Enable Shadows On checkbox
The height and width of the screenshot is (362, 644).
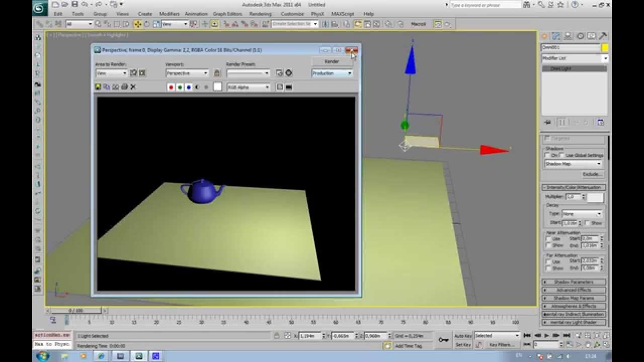pyautogui.click(x=548, y=155)
